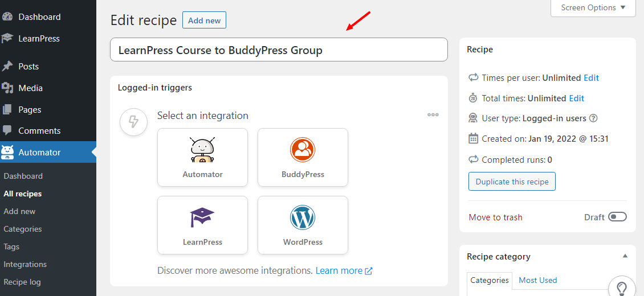Edit the Total times setting
Screen dimensions: 644x296
(576, 98)
